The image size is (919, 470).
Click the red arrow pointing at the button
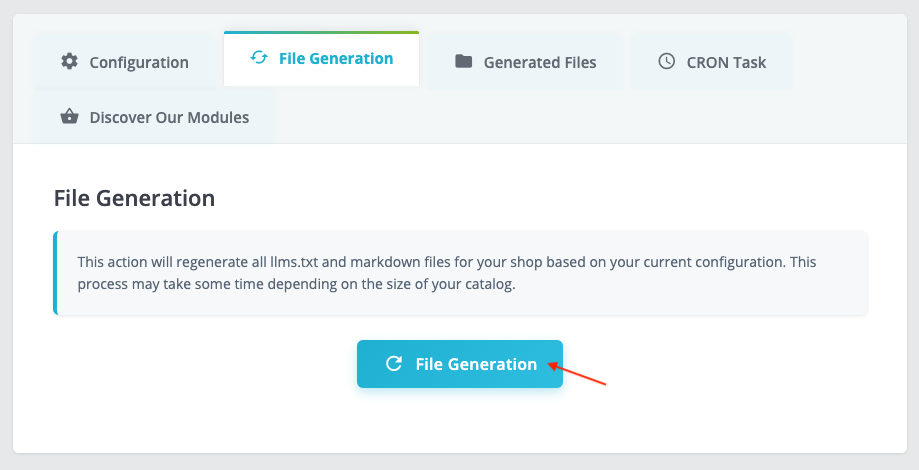pyautogui.click(x=577, y=374)
